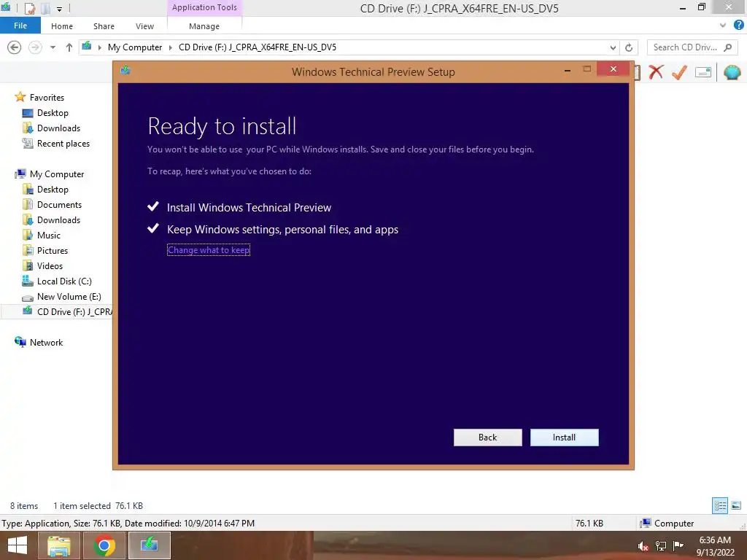Select CD Drive (F:) in navigation pane

[x=56, y=311]
